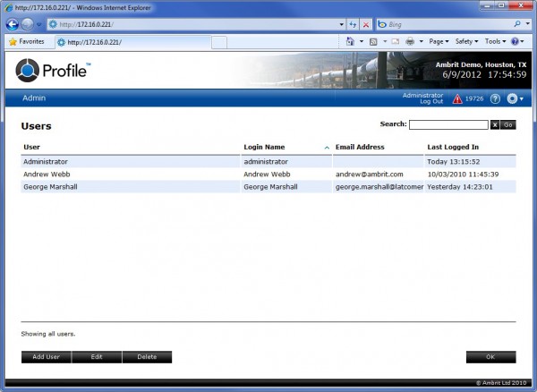Toggle the Login Name sort arrow
Viewport: 537px width, 392px height.
tap(327, 148)
